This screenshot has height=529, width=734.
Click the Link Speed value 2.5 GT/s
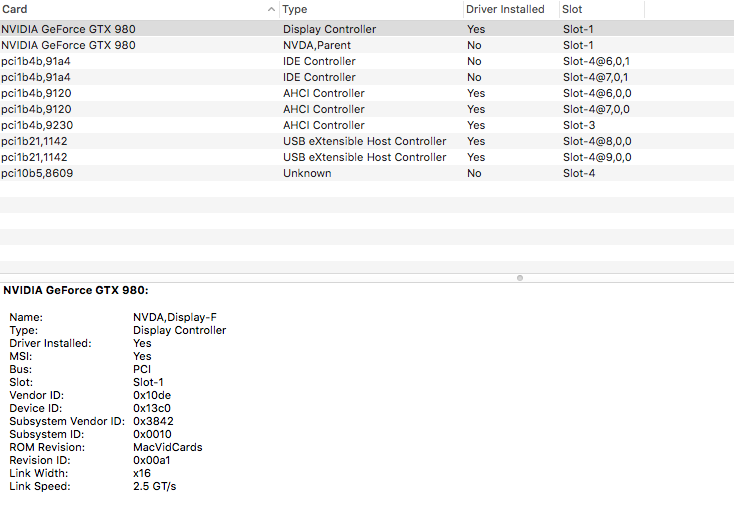tap(154, 486)
